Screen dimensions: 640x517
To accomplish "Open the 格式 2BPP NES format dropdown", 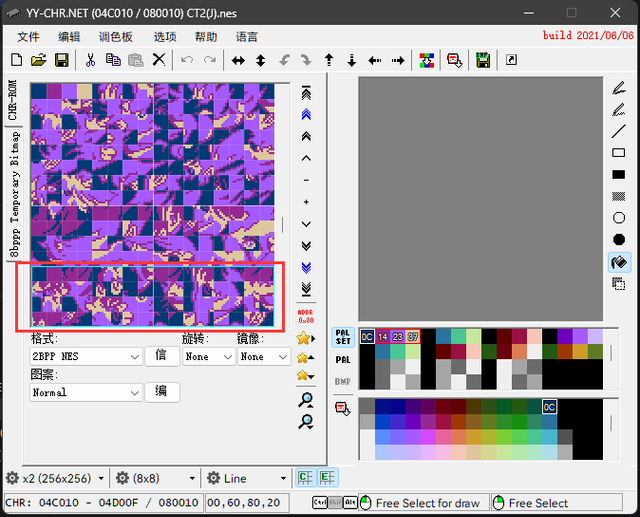I will [86, 357].
